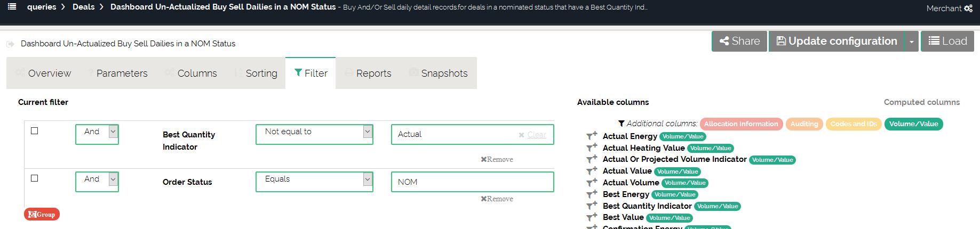Click the Merchant settings gears icon
The width and height of the screenshot is (980, 229).
(968, 9)
